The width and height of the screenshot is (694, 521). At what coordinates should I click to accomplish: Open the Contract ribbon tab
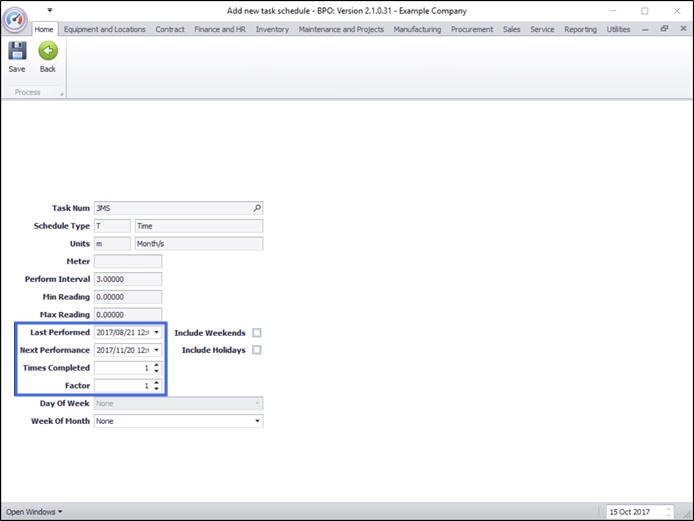170,29
